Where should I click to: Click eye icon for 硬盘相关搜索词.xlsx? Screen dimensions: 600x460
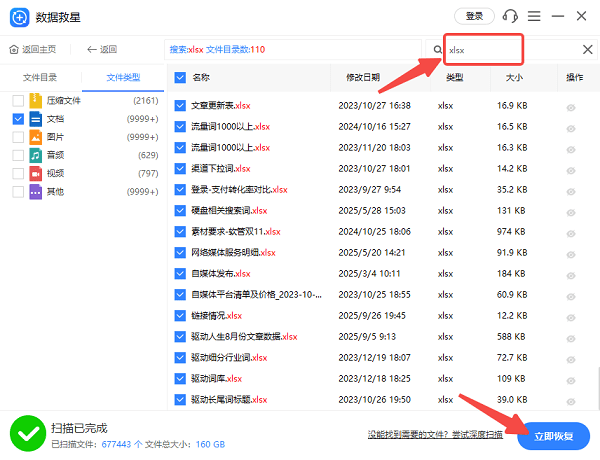571,211
